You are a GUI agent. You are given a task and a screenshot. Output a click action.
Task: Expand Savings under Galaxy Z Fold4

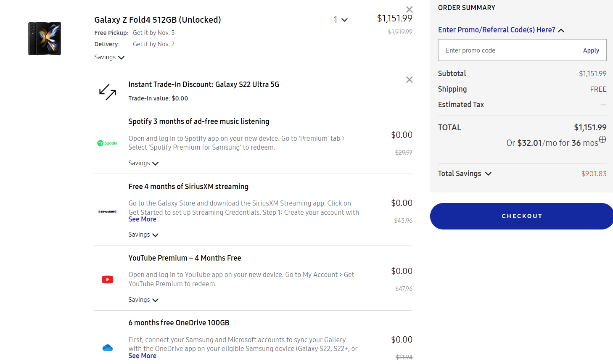point(109,57)
